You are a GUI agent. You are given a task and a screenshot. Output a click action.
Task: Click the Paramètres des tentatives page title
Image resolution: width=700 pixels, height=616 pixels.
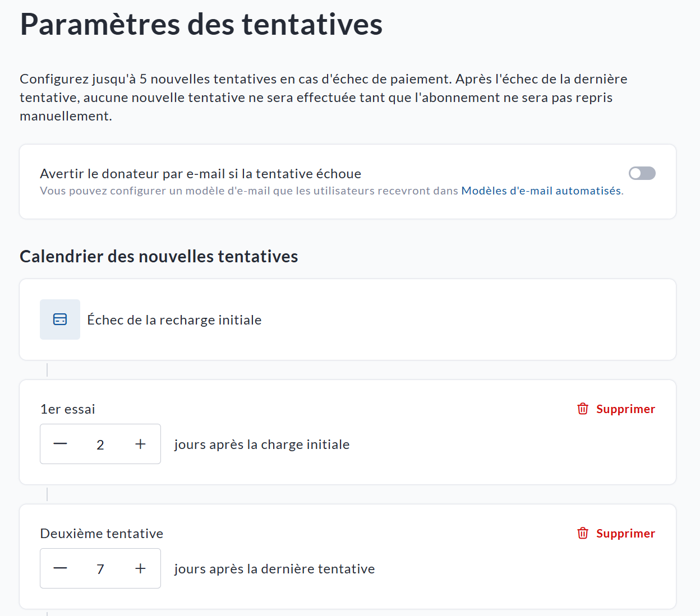(201, 25)
